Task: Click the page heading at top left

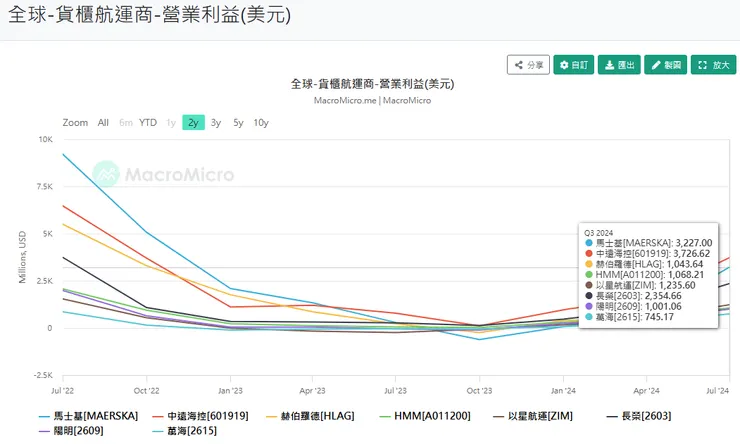Action: pyautogui.click(x=150, y=15)
